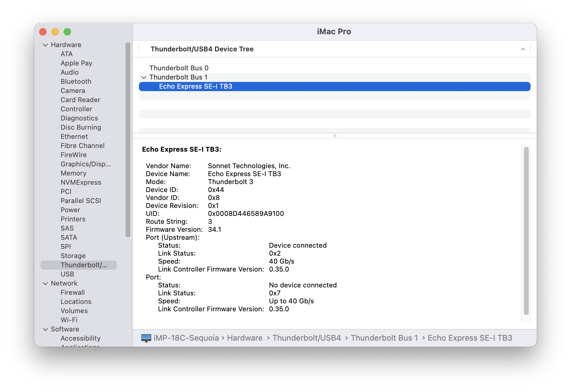Open Diagnostics in the sidebar
The image size is (571, 392).
[79, 118]
